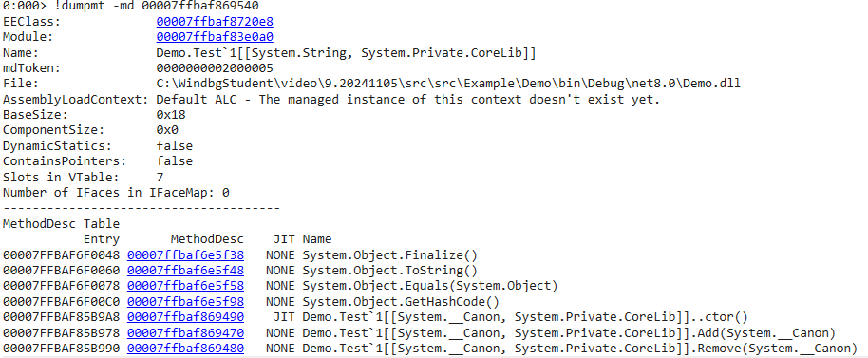Open the Module address link 00007ffbaf83e0a0
This screenshot has height=358, width=868.
pyautogui.click(x=215, y=37)
